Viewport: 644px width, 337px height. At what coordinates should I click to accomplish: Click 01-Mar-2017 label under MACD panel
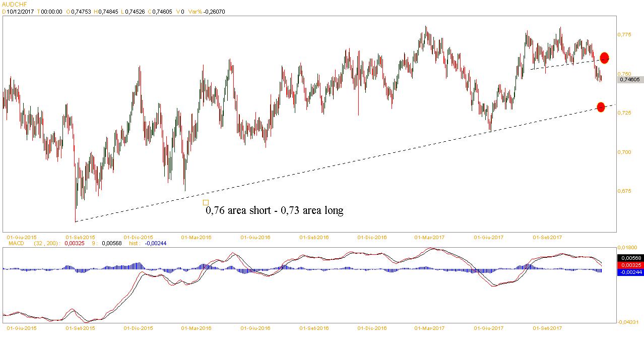click(430, 328)
